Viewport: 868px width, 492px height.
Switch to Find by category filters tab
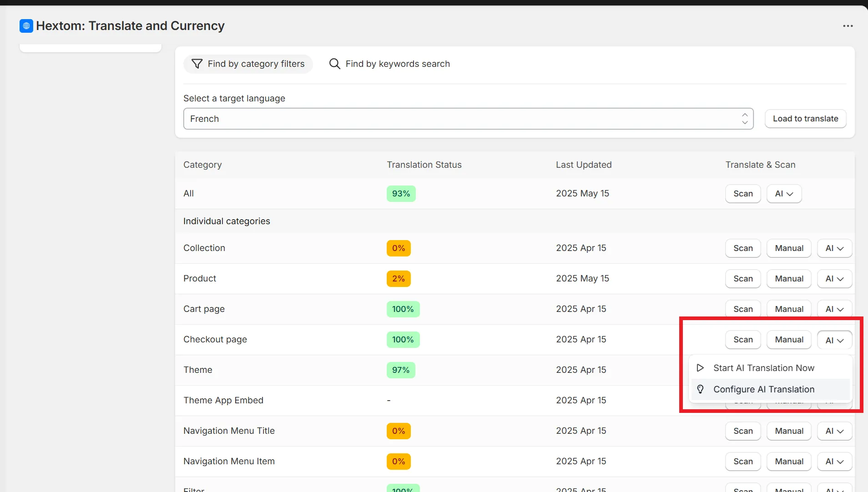click(248, 64)
